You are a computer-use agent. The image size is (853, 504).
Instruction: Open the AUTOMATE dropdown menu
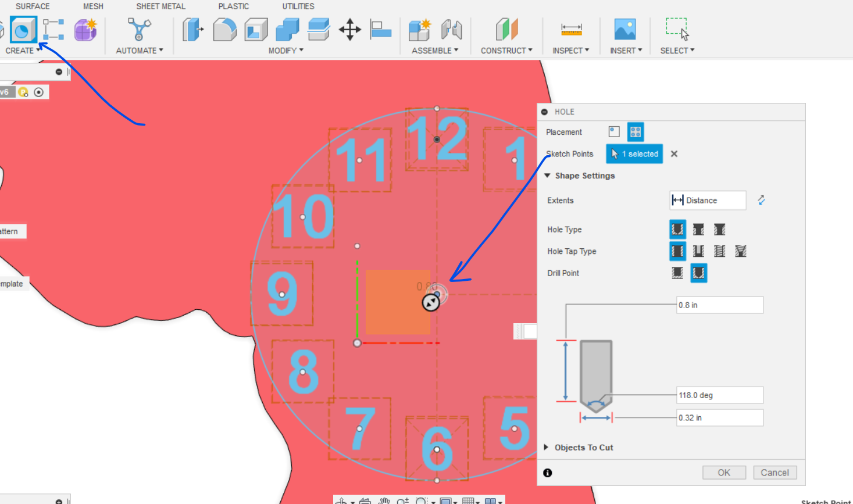(x=140, y=51)
